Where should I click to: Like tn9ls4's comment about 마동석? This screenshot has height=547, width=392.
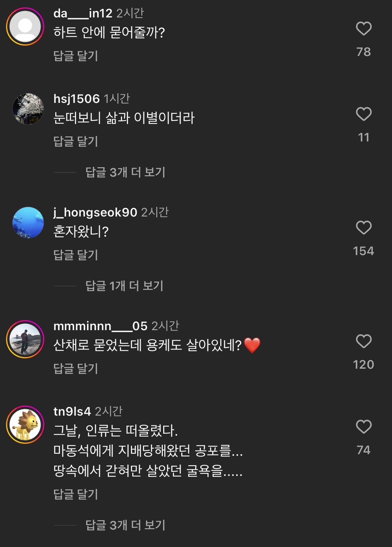pyautogui.click(x=364, y=427)
